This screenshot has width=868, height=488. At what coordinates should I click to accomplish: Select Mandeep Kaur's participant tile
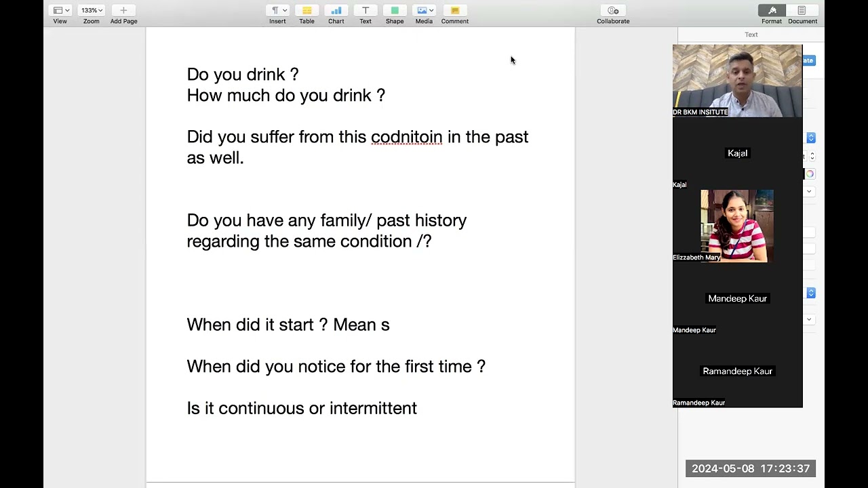click(x=737, y=298)
